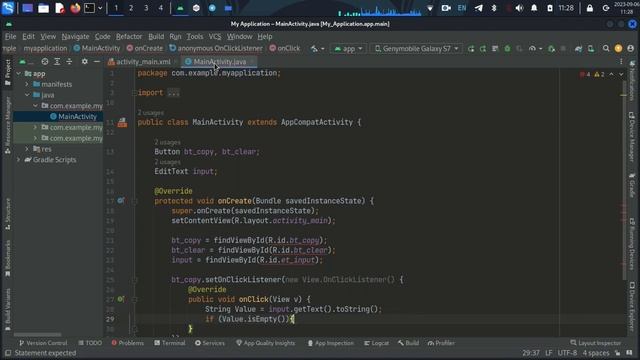640x360 pixels.
Task: Open the account avatar icon in toolbar
Action: [631, 49]
